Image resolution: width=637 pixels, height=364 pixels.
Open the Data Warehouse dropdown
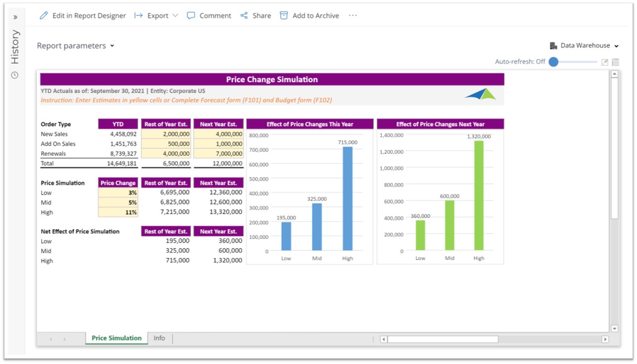[x=584, y=46]
